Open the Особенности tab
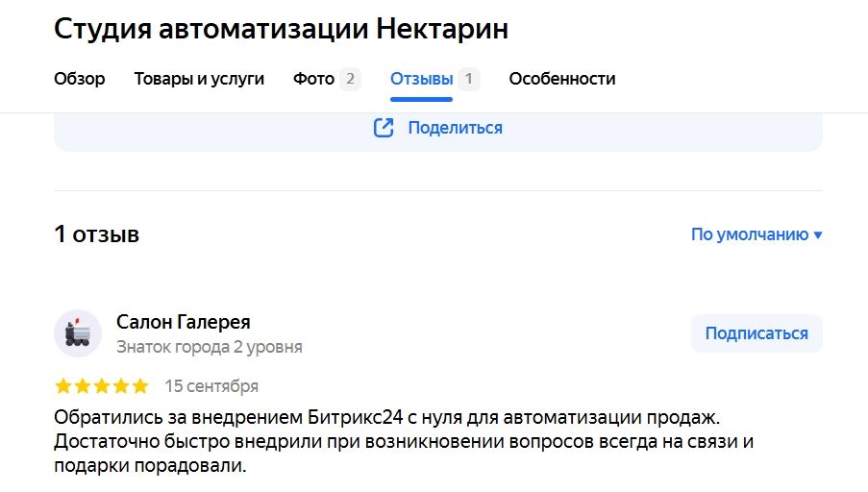This screenshot has height=492, width=868. point(562,79)
